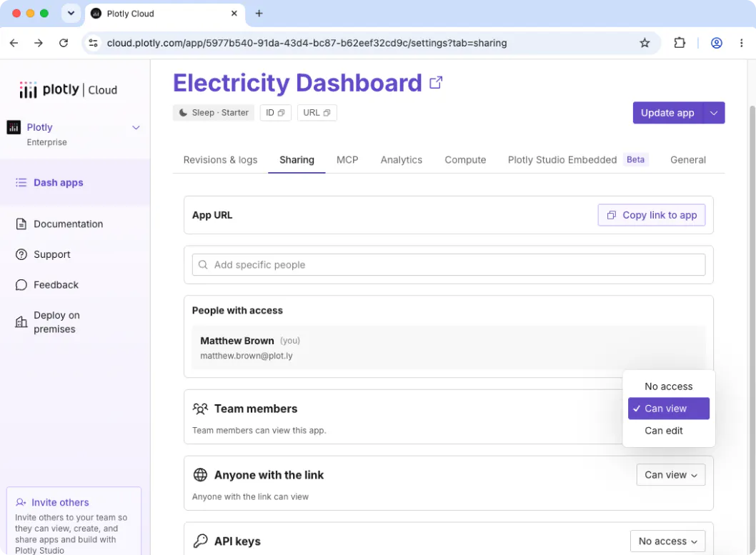
Task: Focus the Add specific people field
Action: click(x=449, y=265)
